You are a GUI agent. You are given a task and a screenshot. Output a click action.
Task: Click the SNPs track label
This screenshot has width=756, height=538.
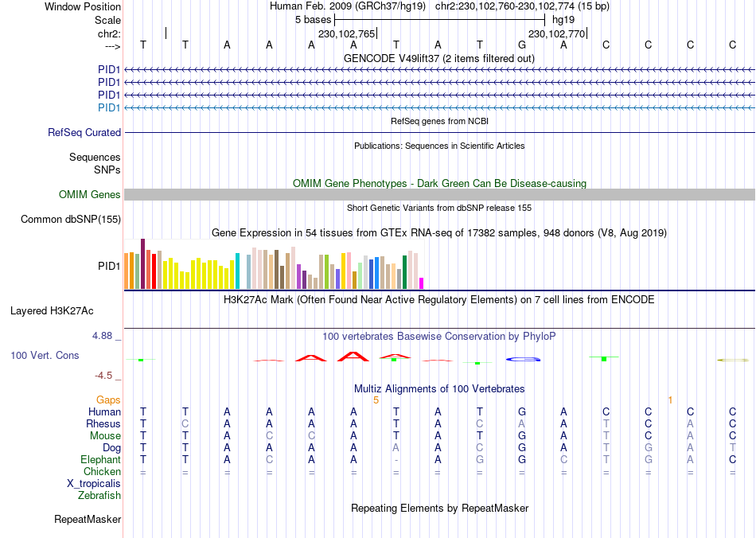click(x=107, y=170)
